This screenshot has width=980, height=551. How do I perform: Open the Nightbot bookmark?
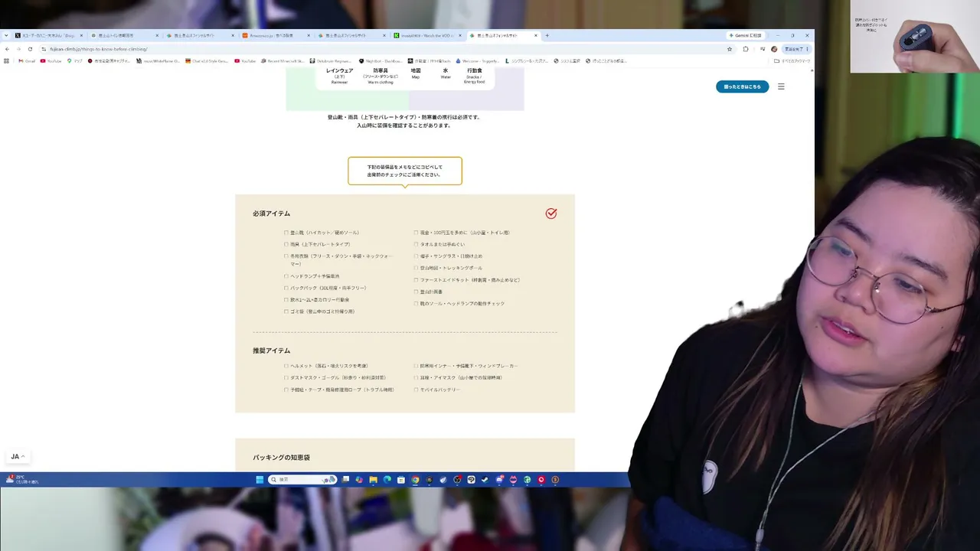(381, 61)
